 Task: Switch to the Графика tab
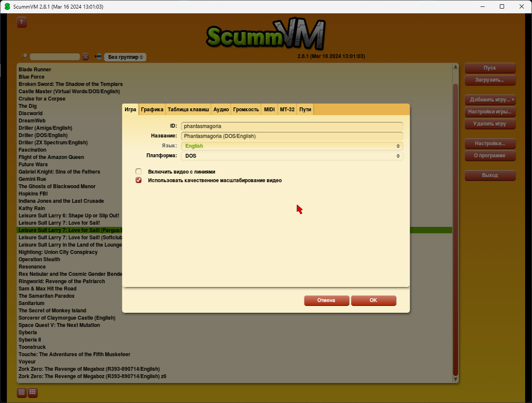[152, 110]
